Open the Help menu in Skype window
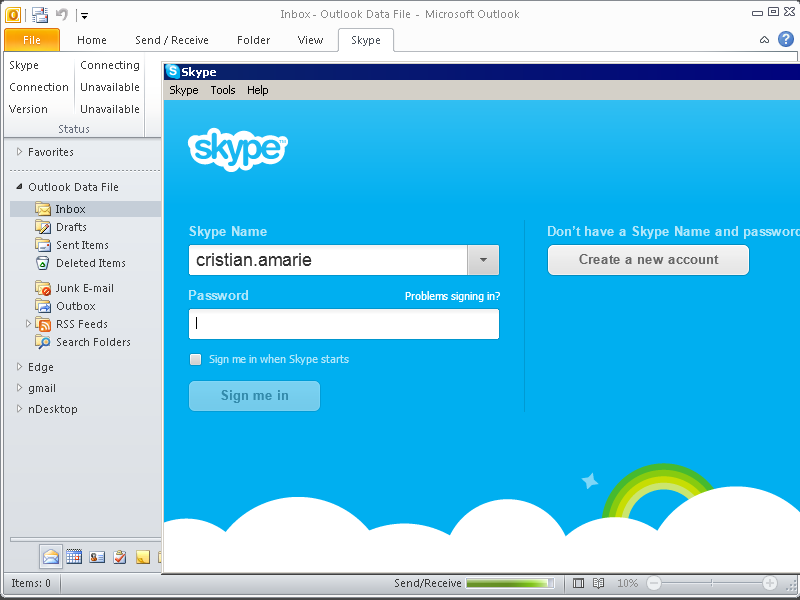The width and height of the screenshot is (800, 600). [258, 90]
